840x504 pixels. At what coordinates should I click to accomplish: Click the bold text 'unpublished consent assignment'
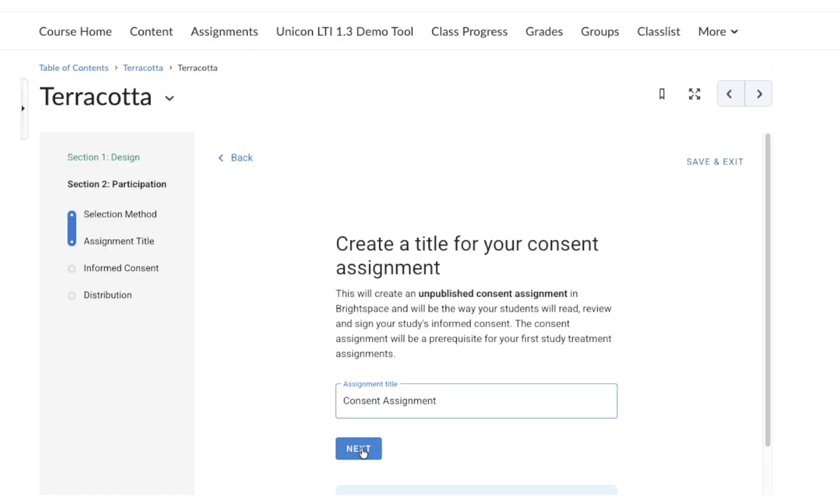coord(493,293)
